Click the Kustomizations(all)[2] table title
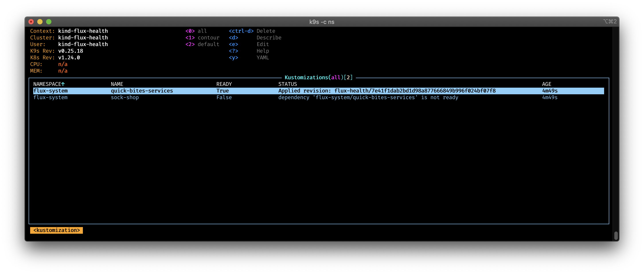 (319, 77)
